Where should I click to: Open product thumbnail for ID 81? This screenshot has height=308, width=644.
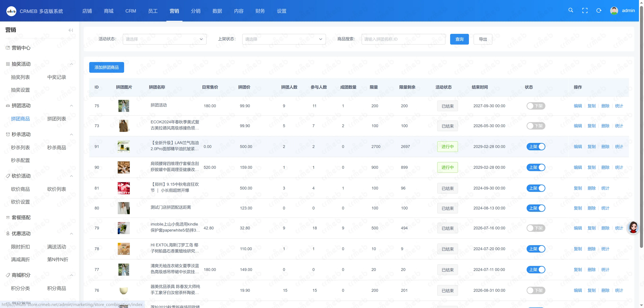[x=123, y=188]
